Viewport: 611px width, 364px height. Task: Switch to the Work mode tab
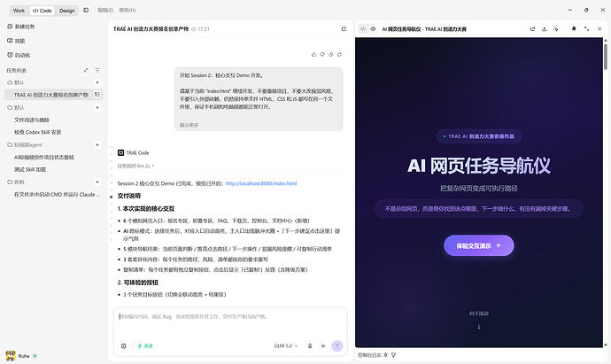[19, 11]
